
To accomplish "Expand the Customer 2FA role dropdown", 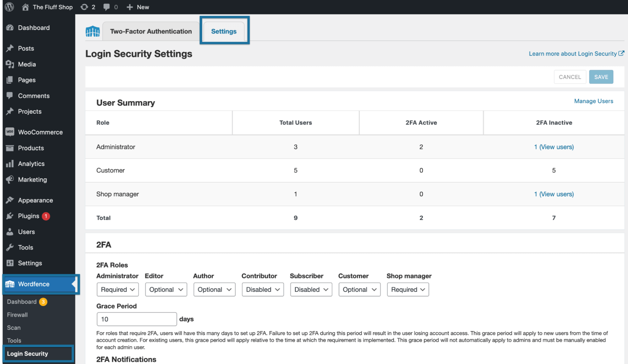I will [x=359, y=289].
